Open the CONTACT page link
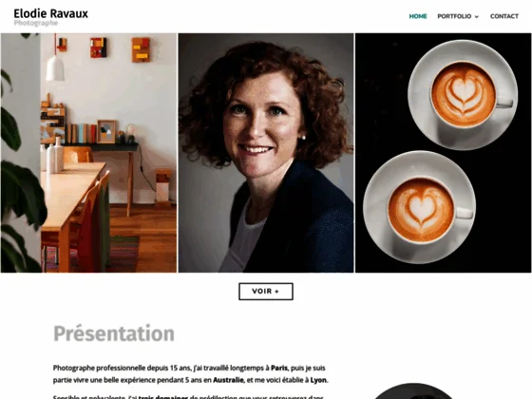This screenshot has width=532, height=399. pyautogui.click(x=504, y=16)
